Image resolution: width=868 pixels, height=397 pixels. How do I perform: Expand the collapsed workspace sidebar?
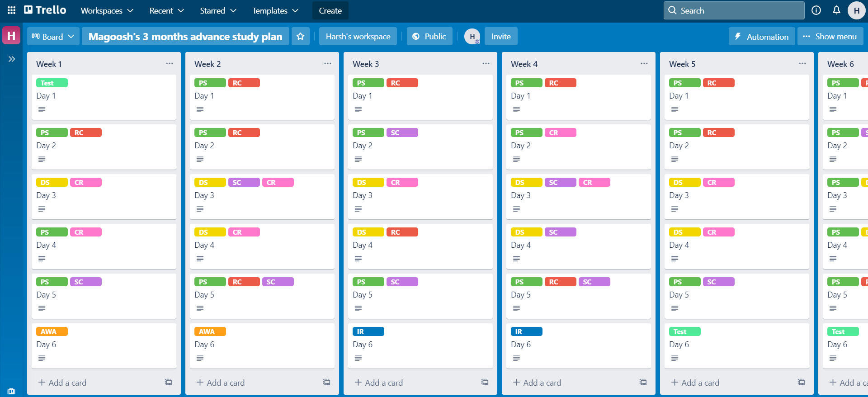tap(12, 59)
